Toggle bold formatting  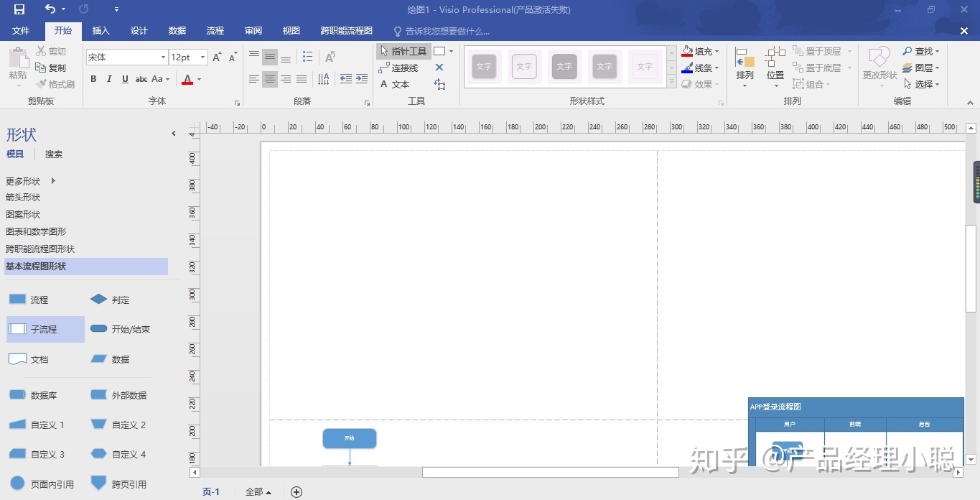tap(93, 79)
